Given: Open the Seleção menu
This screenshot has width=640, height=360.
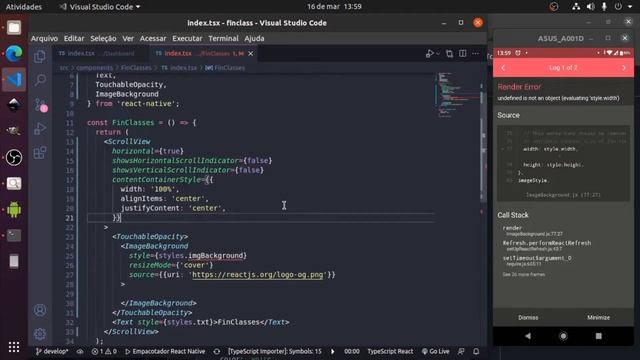Looking at the screenshot, I should coord(103,38).
